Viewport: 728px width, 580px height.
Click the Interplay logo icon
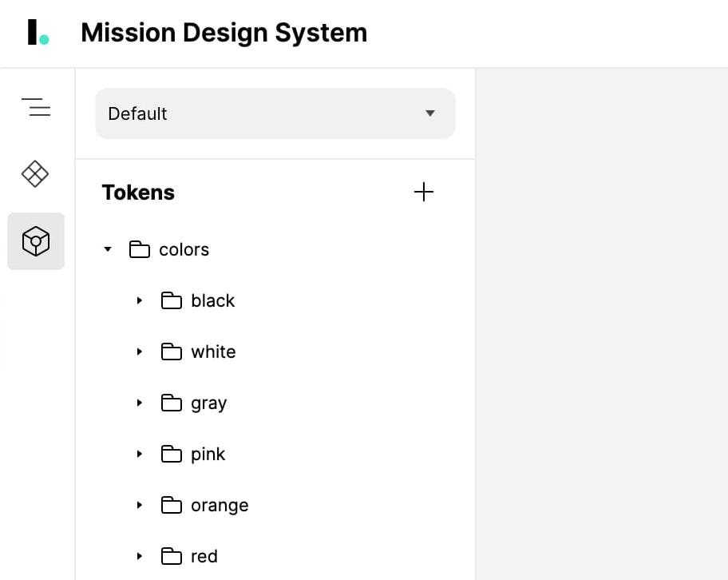(x=38, y=32)
